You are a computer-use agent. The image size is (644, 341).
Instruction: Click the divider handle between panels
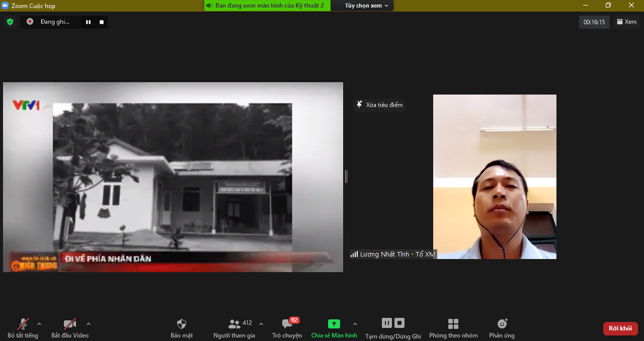[346, 177]
